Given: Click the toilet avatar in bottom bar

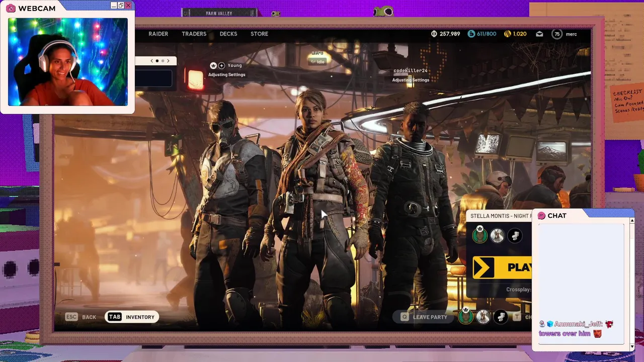Looking at the screenshot, I should point(500,317).
